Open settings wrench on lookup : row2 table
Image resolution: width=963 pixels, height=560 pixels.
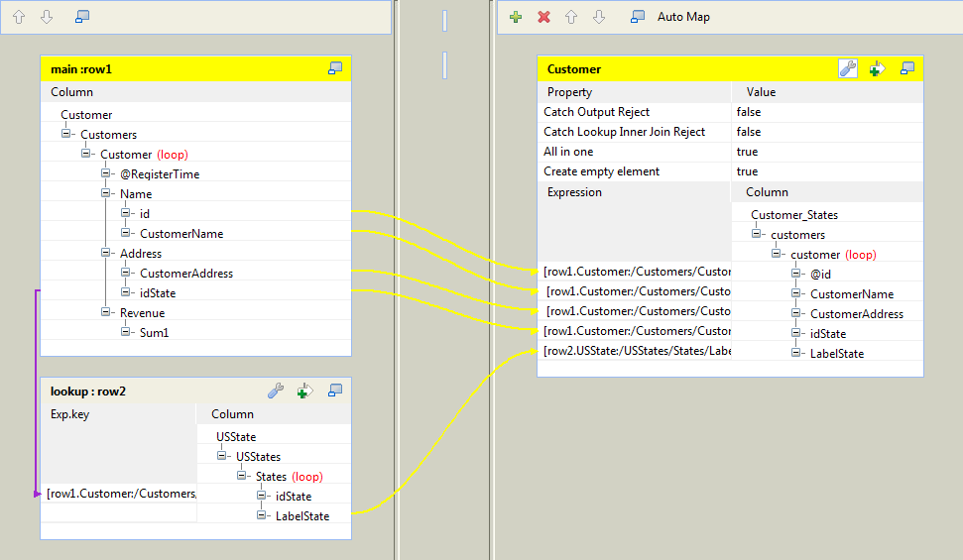coord(276,391)
